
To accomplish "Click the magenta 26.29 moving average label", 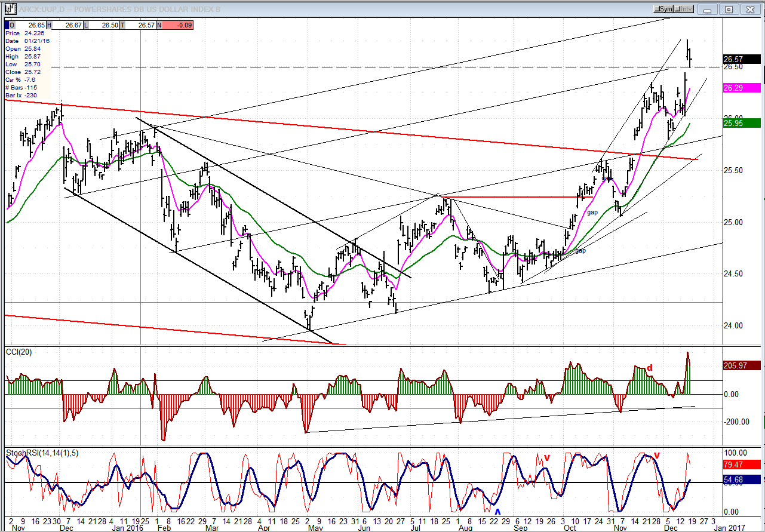I will [x=741, y=88].
